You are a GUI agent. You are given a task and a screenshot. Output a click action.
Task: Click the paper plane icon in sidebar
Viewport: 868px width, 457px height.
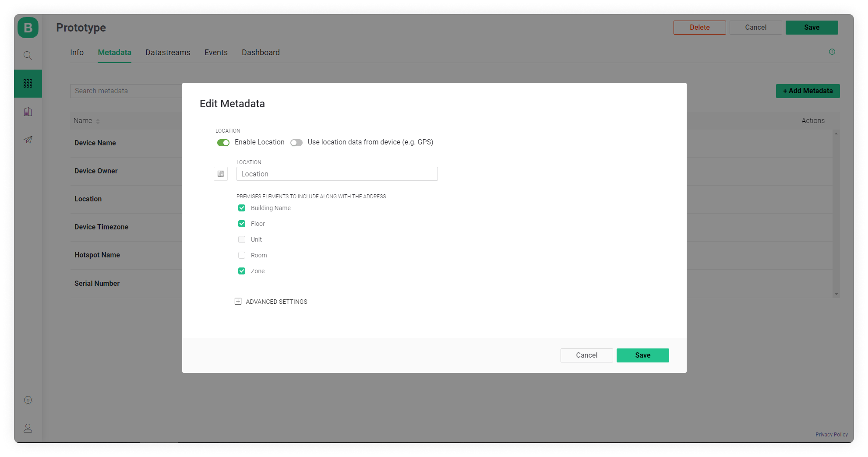point(28,140)
